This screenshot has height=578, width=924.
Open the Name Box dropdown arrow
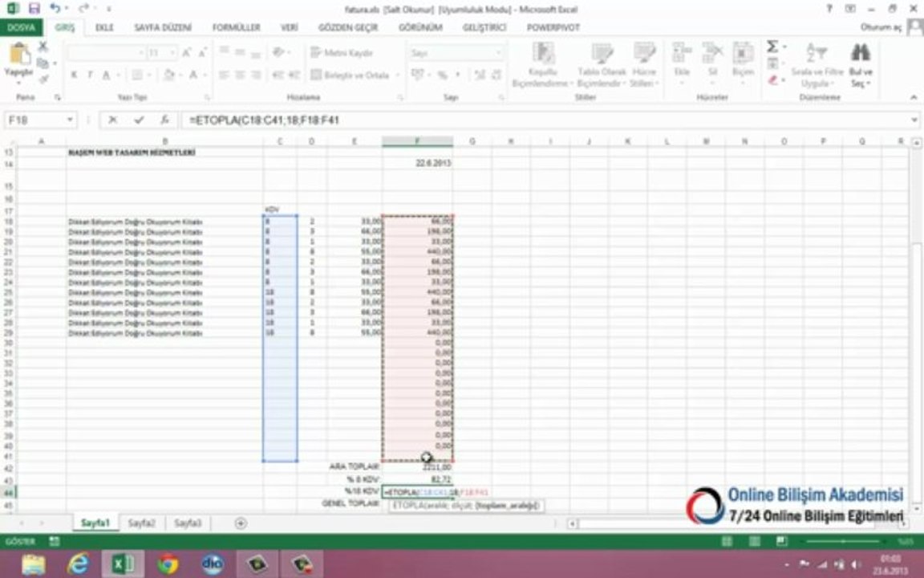(x=70, y=120)
